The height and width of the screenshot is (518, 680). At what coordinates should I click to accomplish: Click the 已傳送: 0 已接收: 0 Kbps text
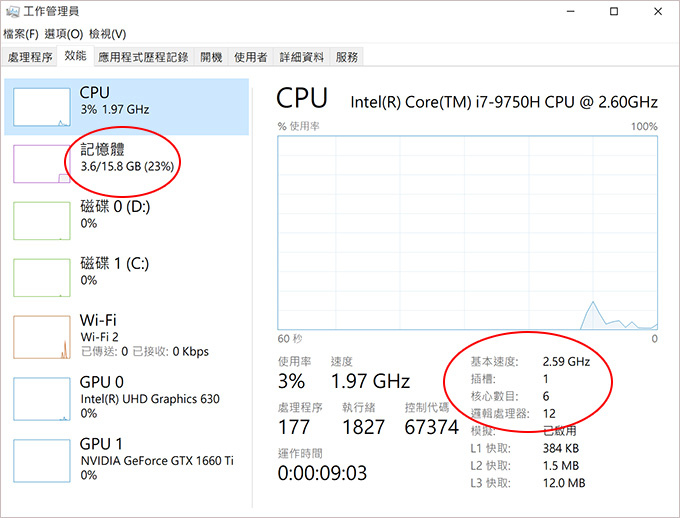[145, 351]
